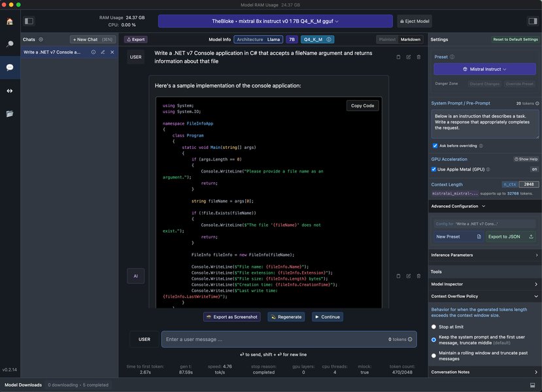
Task: Select the Search (magnifier) icon in sidebar
Action: pyautogui.click(x=8, y=43)
